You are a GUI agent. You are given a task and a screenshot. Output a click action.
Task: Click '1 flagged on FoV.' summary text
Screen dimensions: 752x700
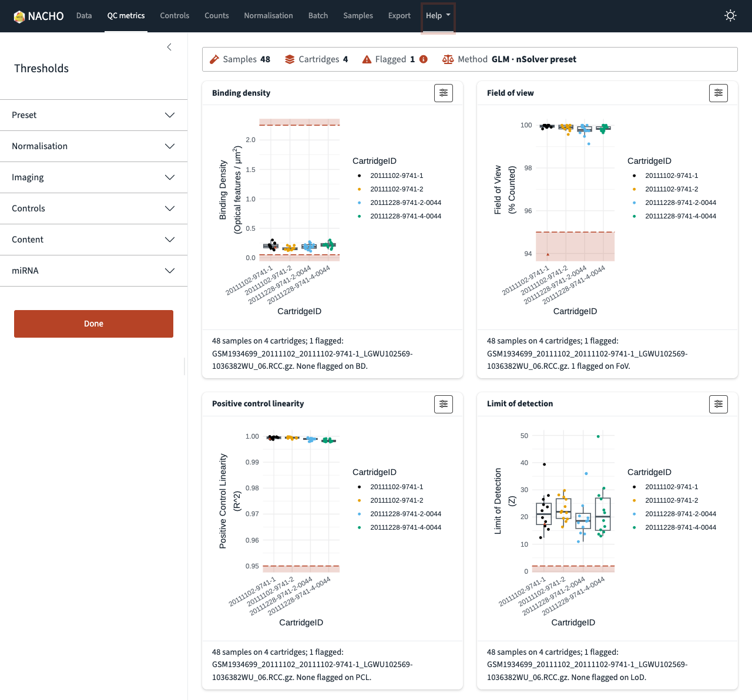601,366
